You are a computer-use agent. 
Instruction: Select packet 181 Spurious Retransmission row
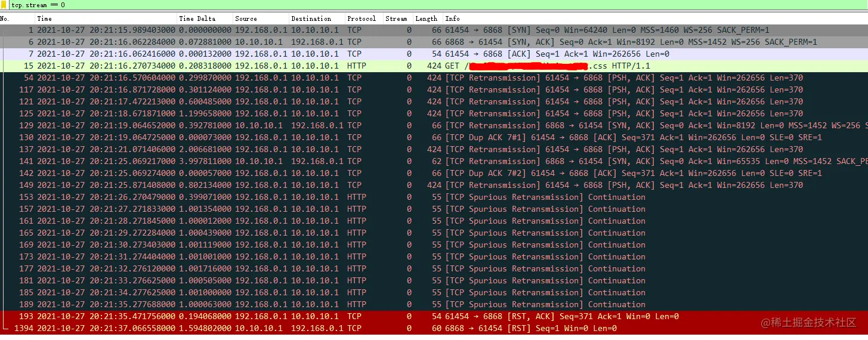click(x=434, y=280)
